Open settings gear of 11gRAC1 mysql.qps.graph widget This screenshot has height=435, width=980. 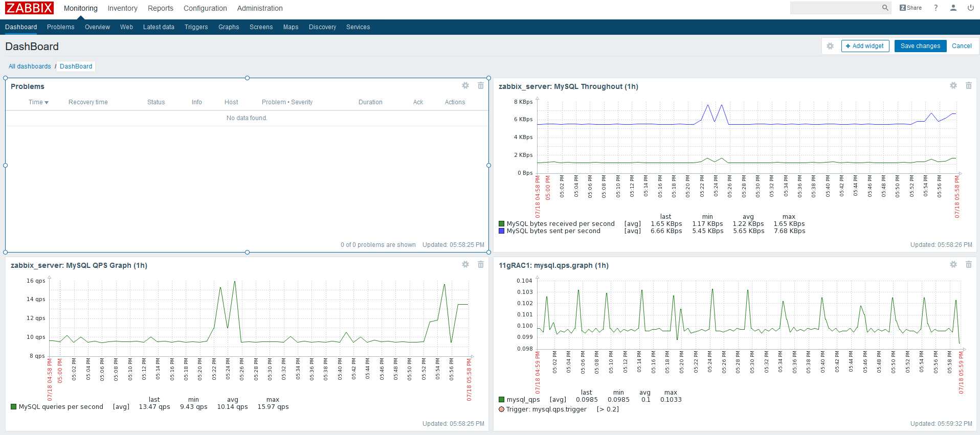click(x=953, y=264)
